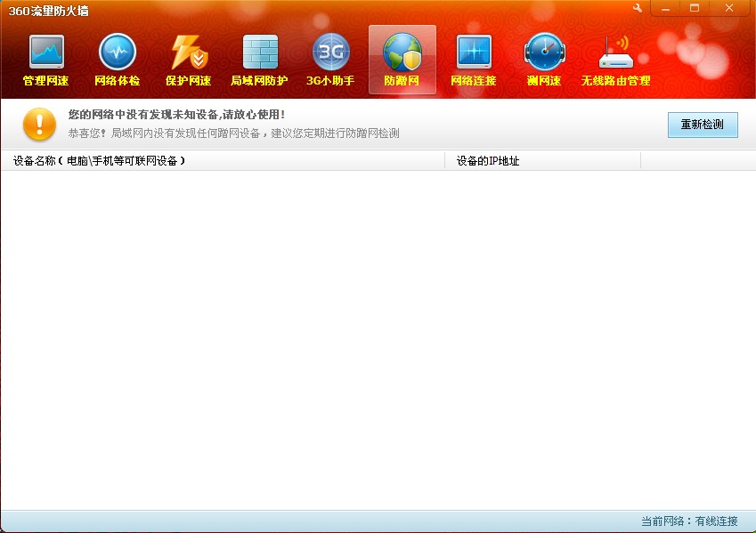
Task: Open the 管理网速 speed management icon
Action: (x=46, y=61)
